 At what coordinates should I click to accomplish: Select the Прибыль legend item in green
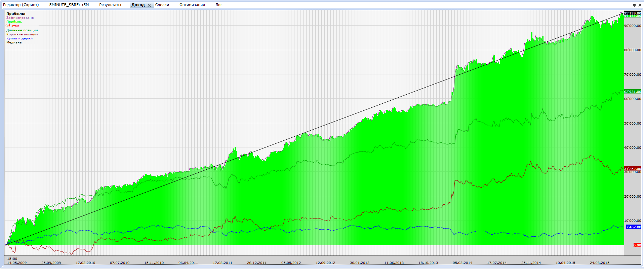[14, 22]
